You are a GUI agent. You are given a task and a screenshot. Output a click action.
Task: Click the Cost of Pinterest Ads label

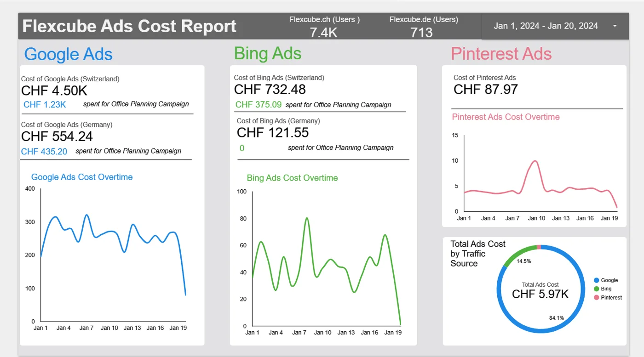pos(484,78)
